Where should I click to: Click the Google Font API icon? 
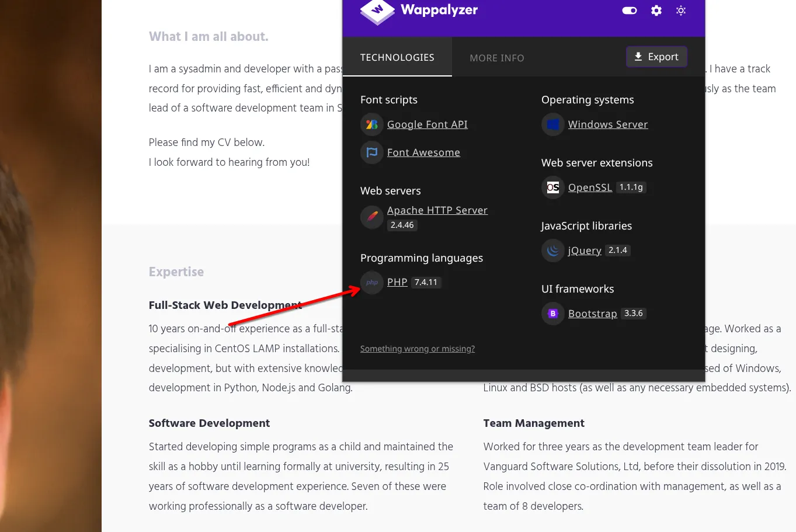(372, 124)
